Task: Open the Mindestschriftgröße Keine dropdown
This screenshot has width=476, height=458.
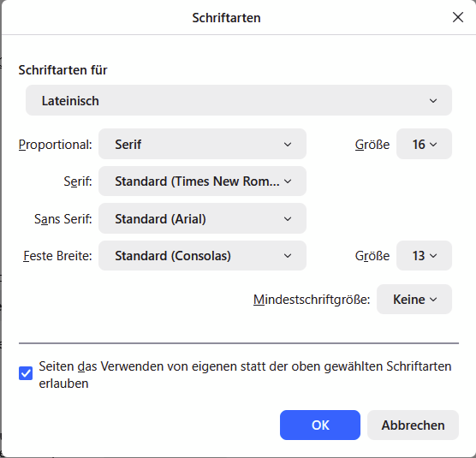Action: (414, 300)
